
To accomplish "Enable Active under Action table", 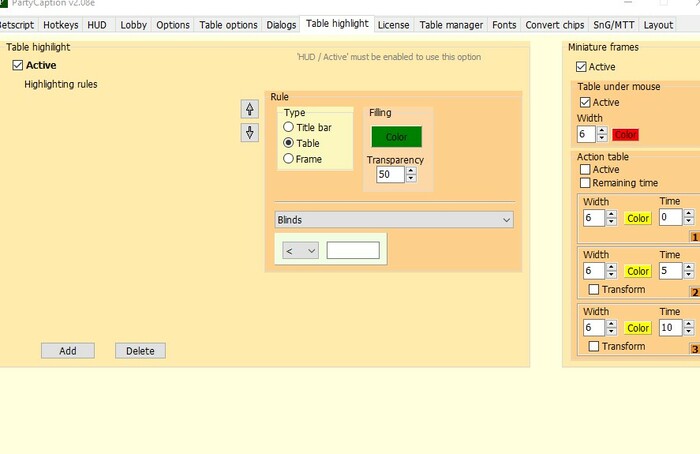I will click(585, 170).
